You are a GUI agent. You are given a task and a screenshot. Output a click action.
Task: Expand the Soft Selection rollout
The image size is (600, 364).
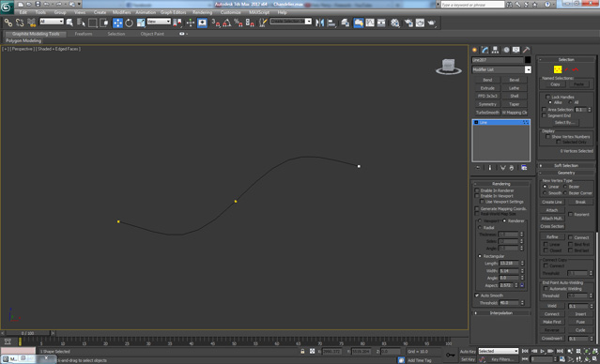[x=566, y=165]
